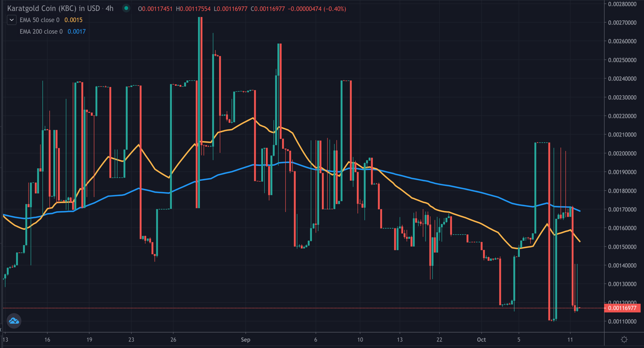Click the Oct date label on time axis
This screenshot has width=644, height=348.
[x=481, y=340]
